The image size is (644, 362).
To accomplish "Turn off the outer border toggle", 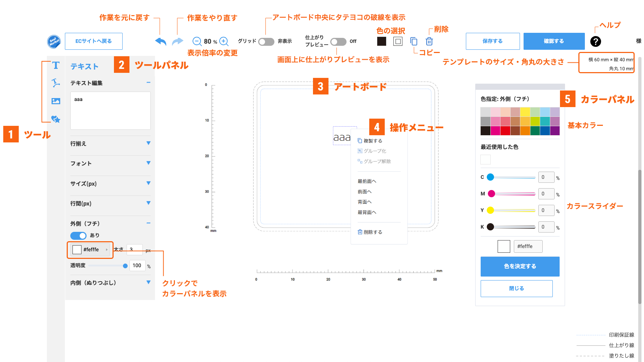I will point(78,235).
